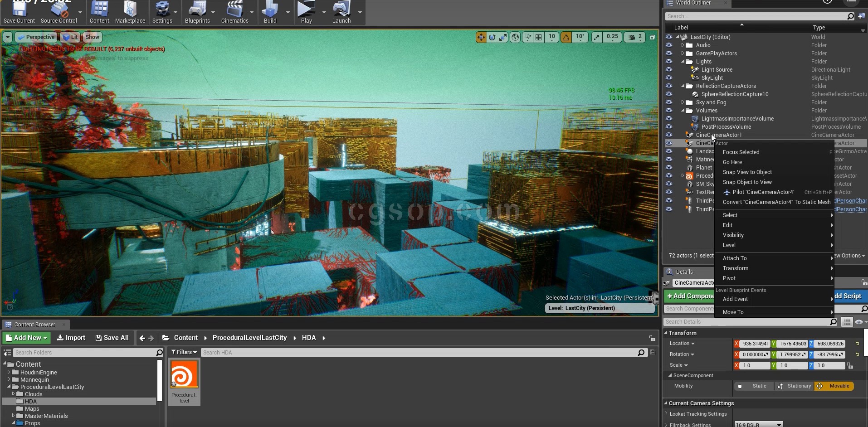Hide CineCameraActor1 with its eye icon
The width and height of the screenshot is (868, 427).
point(669,135)
